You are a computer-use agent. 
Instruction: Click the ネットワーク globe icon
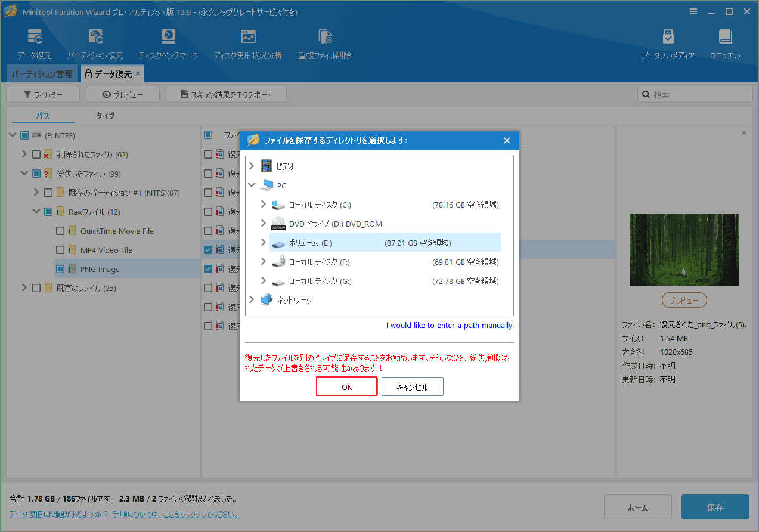click(267, 300)
